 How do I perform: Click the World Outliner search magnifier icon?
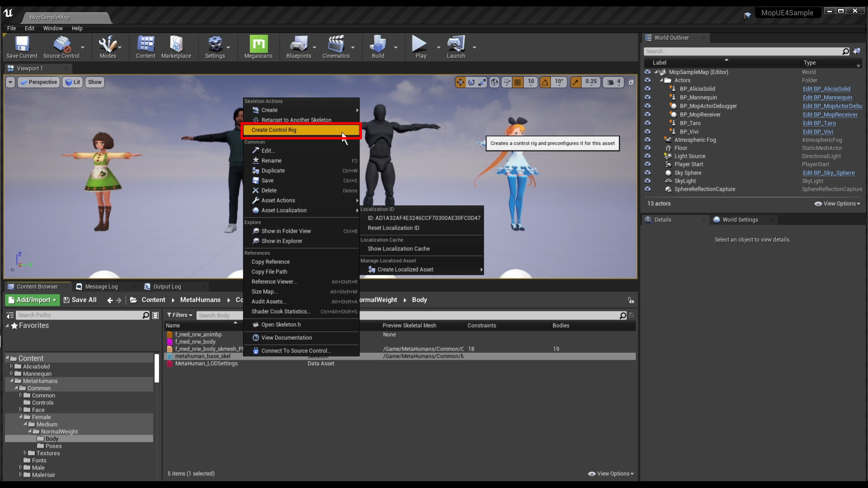[x=846, y=52]
